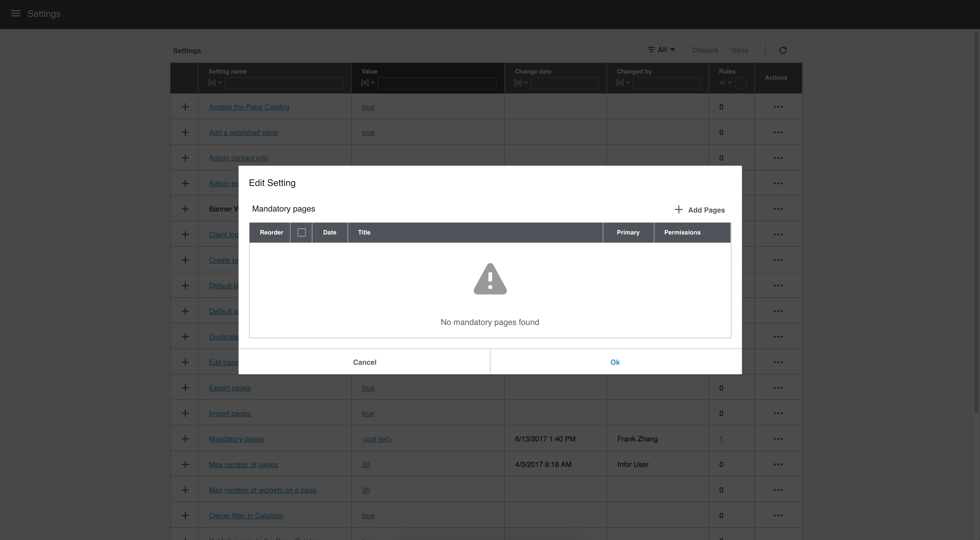
Task: Open Value filter operator dropdown
Action: 368,83
